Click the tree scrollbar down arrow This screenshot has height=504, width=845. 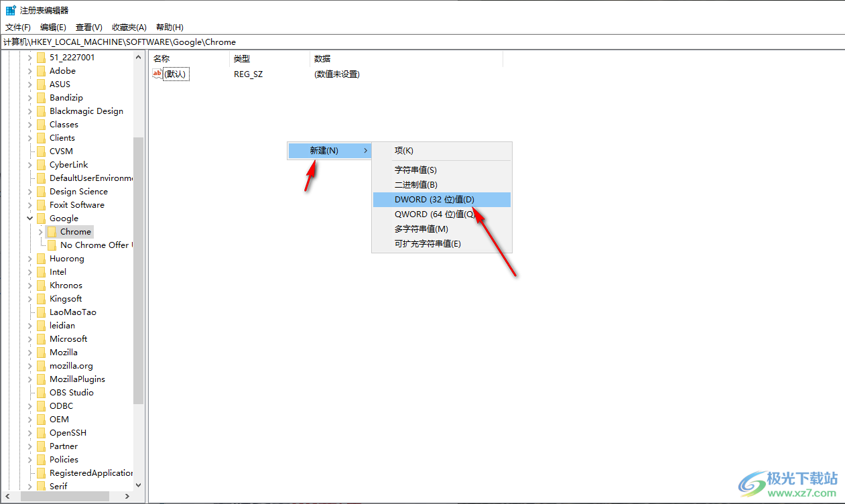tap(139, 485)
